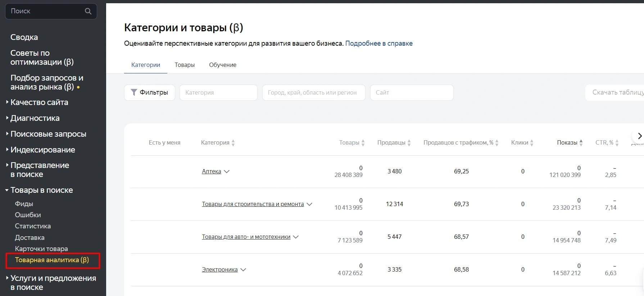The height and width of the screenshot is (296, 644).
Task: Click the sort arrows next to Категория column
Action: tap(233, 143)
